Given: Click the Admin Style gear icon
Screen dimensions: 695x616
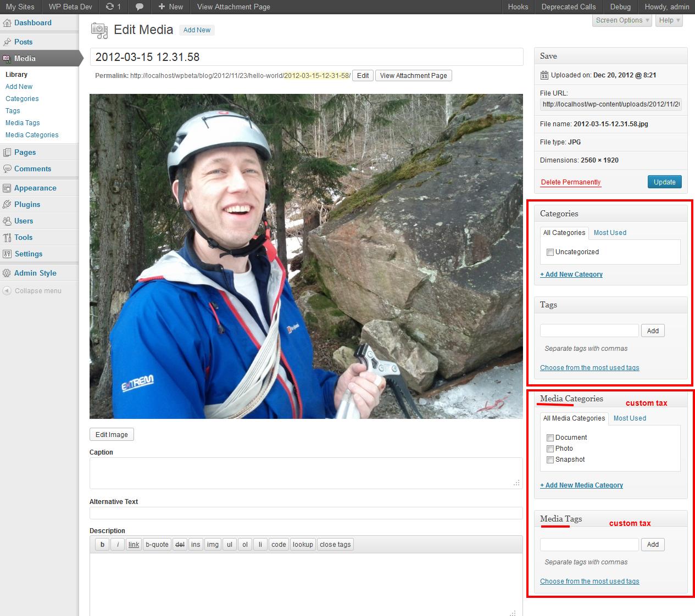Looking at the screenshot, I should (x=7, y=273).
